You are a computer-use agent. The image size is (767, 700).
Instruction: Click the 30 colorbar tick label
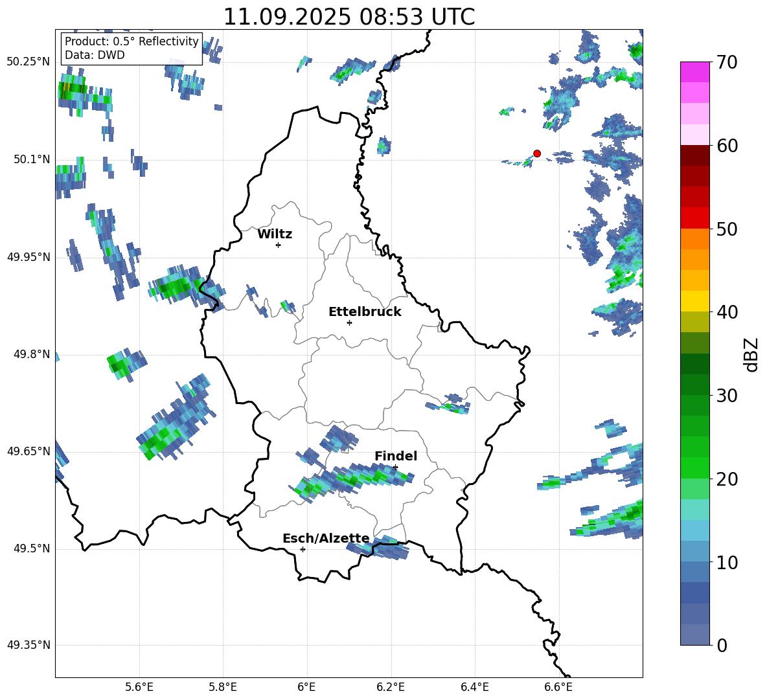(727, 396)
